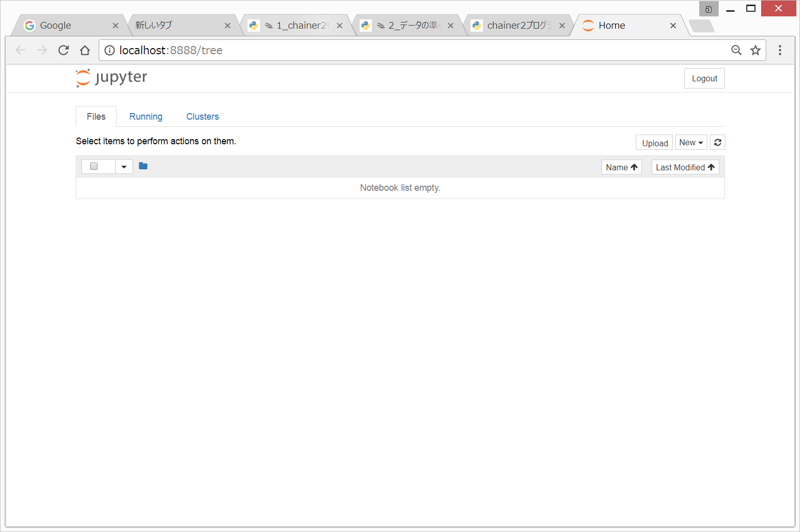The height and width of the screenshot is (532, 800).
Task: Click the Upload button
Action: tap(654, 143)
